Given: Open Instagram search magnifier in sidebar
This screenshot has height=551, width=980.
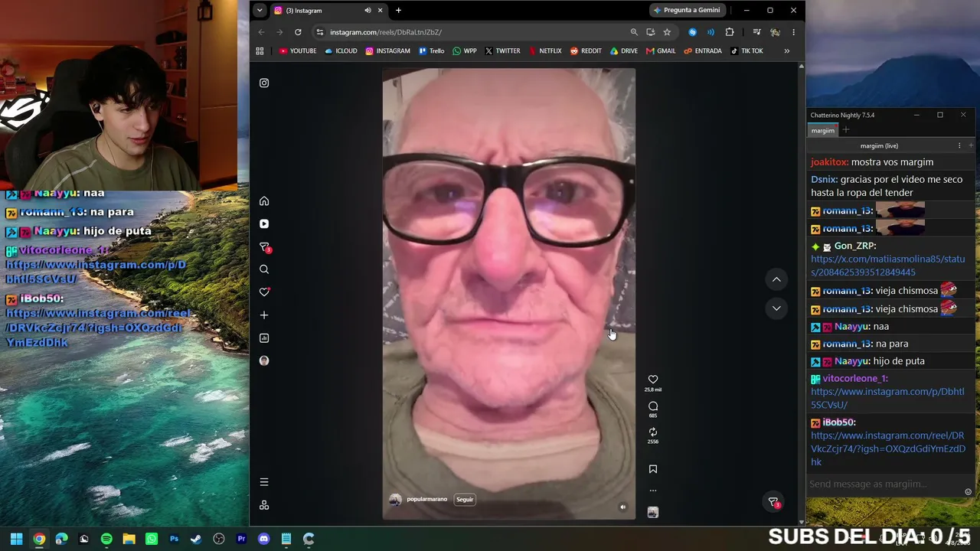Looking at the screenshot, I should (x=264, y=269).
